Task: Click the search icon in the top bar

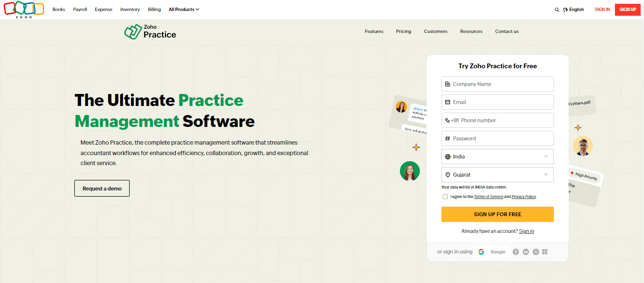Action: [x=557, y=10]
